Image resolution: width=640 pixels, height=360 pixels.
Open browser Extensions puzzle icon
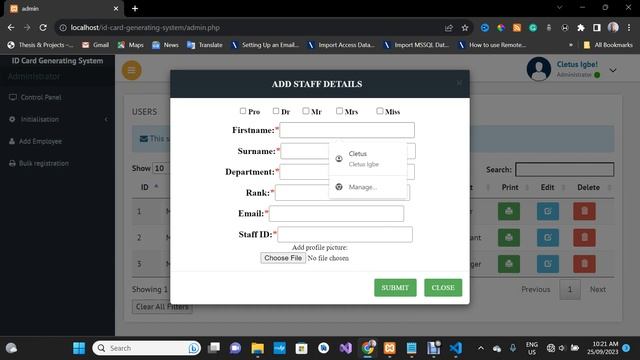pyautogui.click(x=581, y=28)
